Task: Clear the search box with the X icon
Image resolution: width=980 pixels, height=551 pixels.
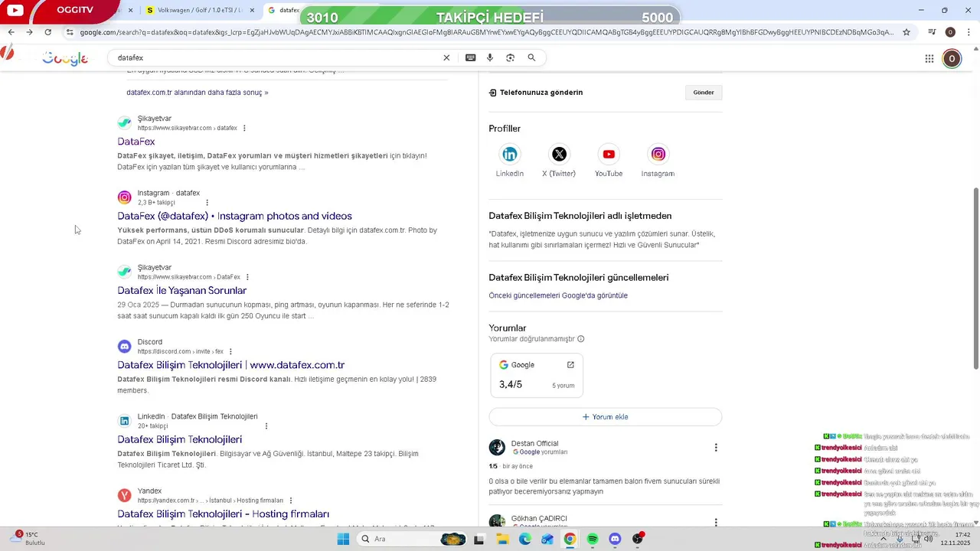Action: (x=447, y=57)
